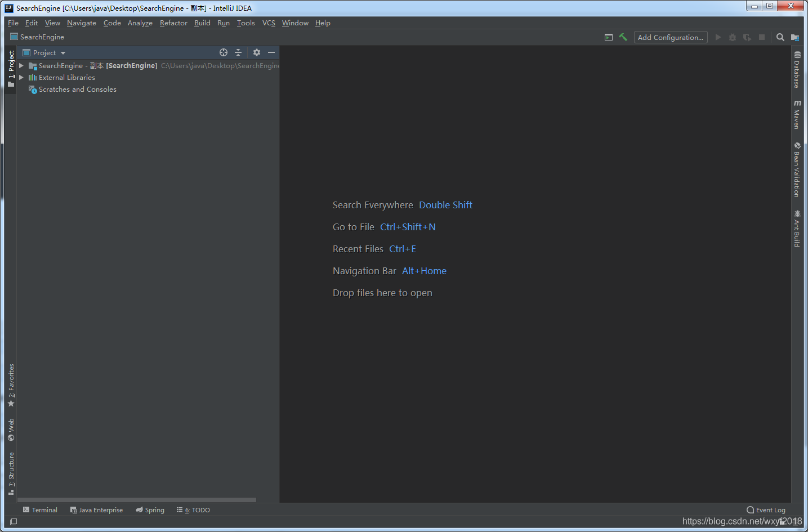Screen dimensions: 808x532
Task: Open the File menu
Action: click(x=13, y=23)
